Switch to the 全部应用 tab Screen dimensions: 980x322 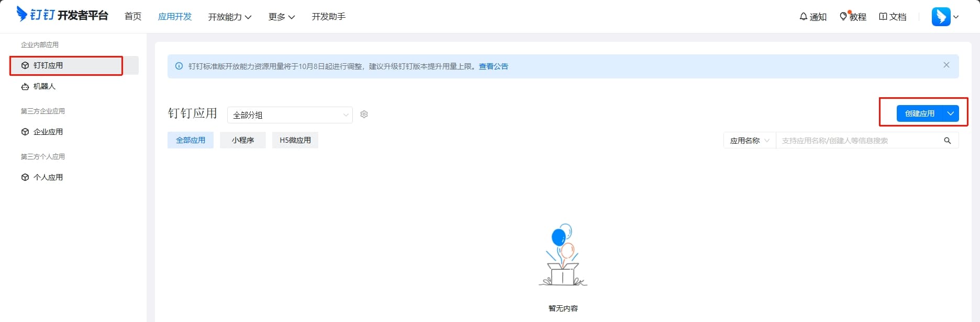(191, 140)
